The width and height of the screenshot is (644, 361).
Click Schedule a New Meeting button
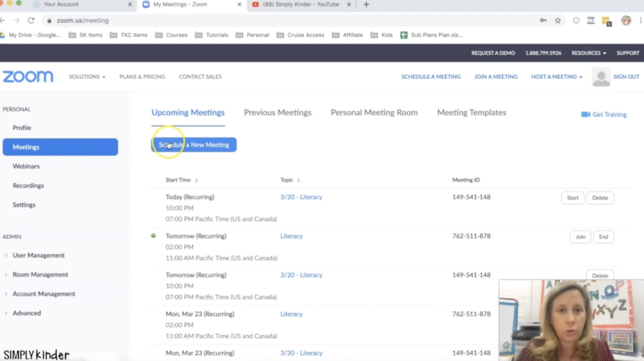194,145
